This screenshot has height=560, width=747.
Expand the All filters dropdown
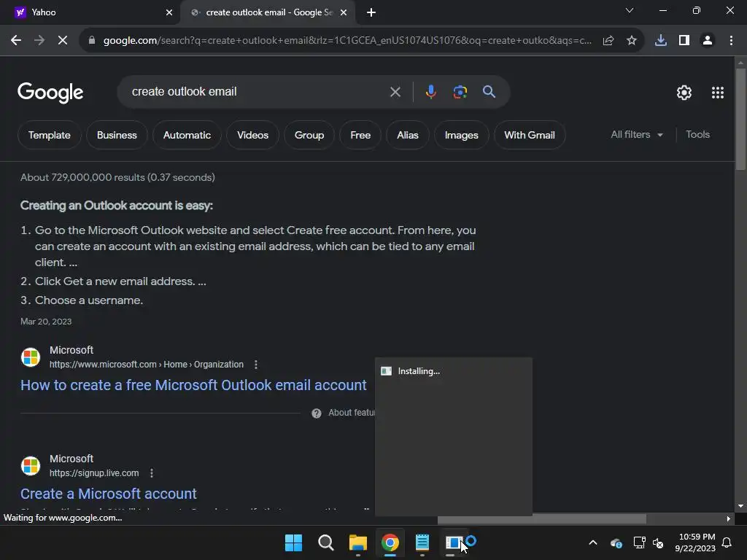pos(637,135)
